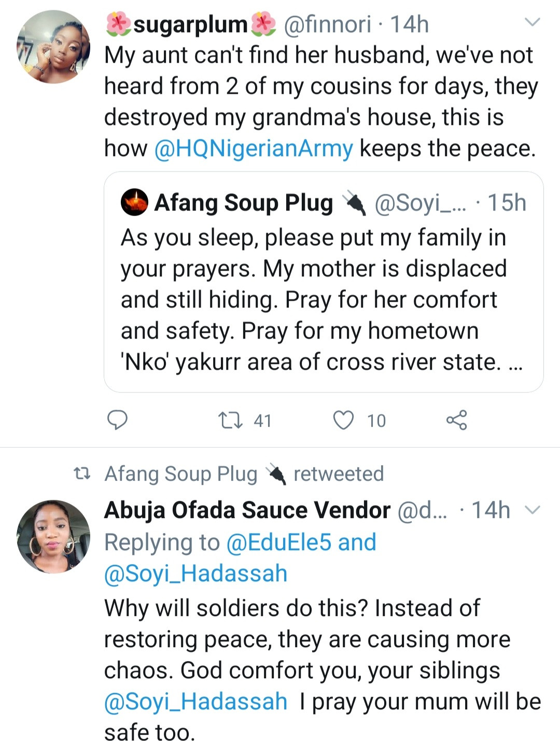The width and height of the screenshot is (560, 741).
Task: Tap the @HQNigerianArmy mention
Action: [254, 149]
